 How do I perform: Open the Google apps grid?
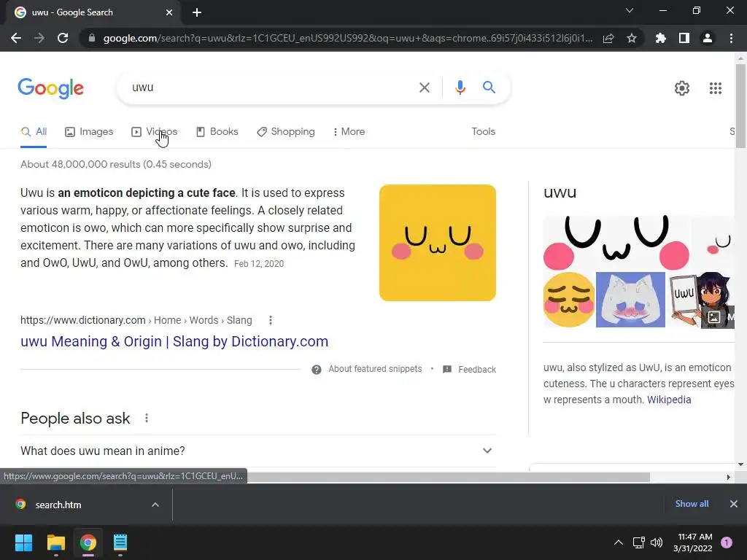pos(715,88)
